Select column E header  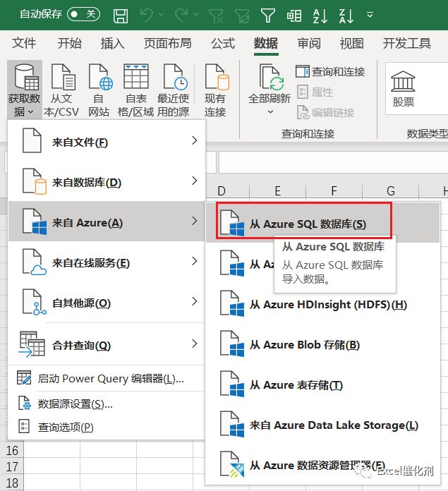[x=277, y=190]
